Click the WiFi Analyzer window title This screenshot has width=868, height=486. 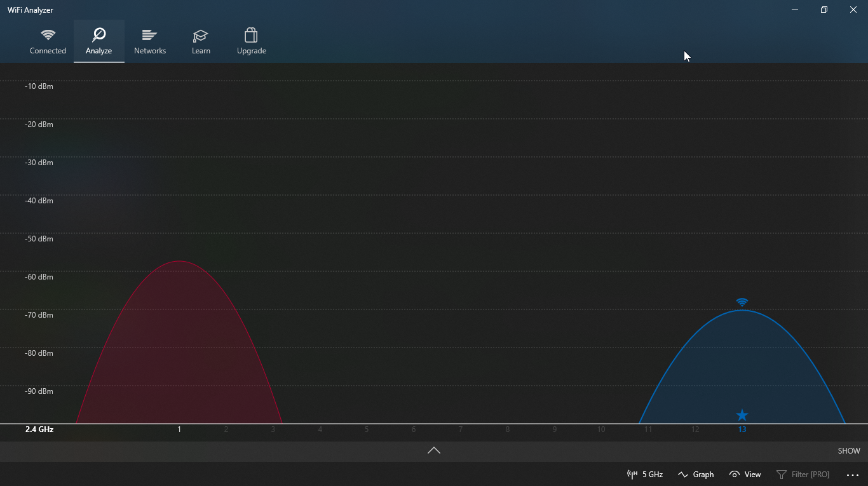click(x=31, y=10)
